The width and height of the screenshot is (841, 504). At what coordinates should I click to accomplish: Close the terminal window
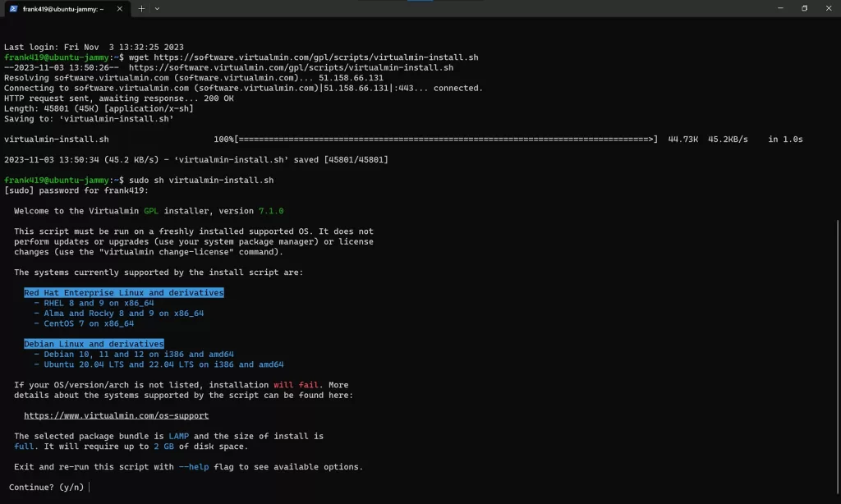coord(828,8)
